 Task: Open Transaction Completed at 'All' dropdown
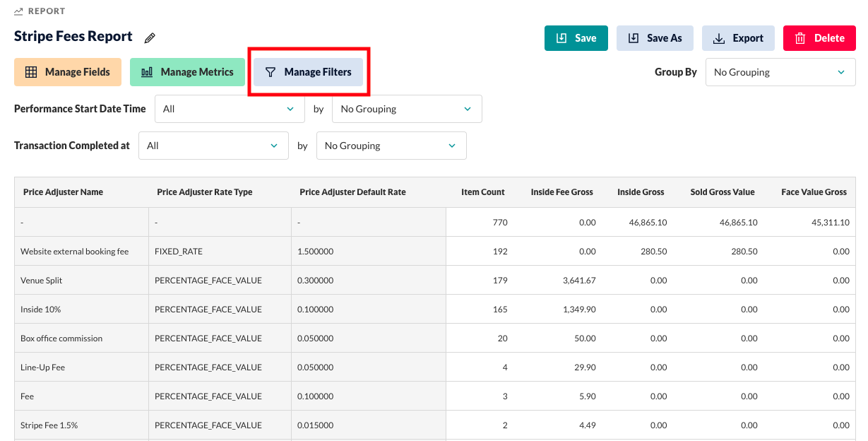point(213,146)
